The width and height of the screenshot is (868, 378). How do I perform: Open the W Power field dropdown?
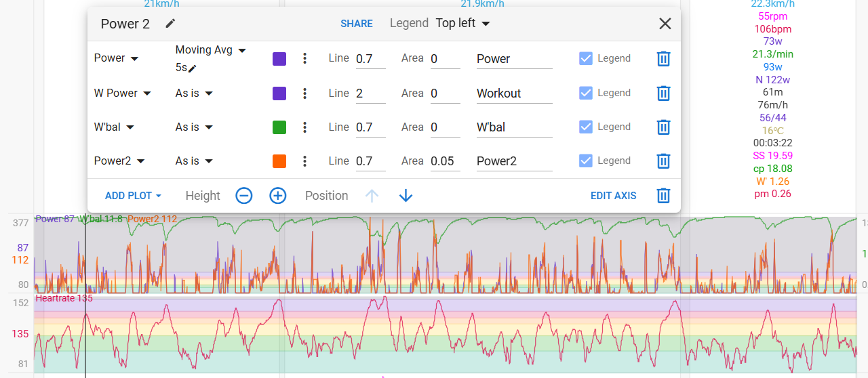pyautogui.click(x=123, y=93)
